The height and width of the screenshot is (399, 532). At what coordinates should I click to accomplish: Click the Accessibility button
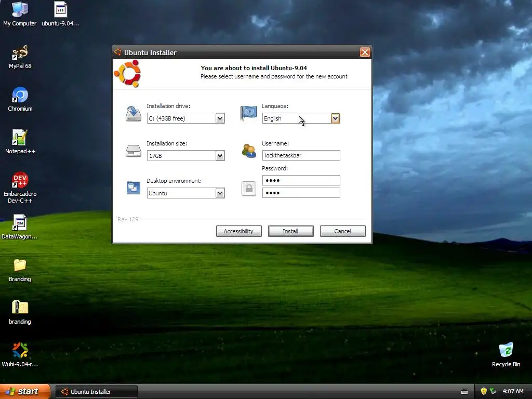click(239, 231)
